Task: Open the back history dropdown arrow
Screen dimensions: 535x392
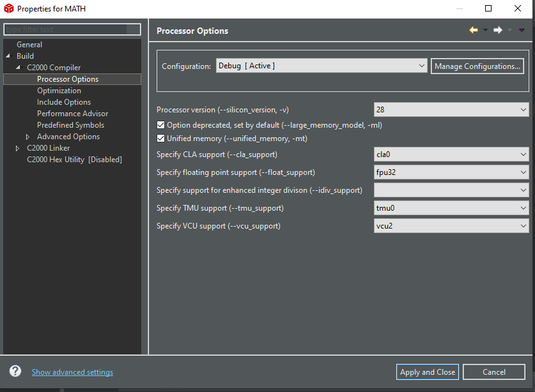Action: coord(485,30)
